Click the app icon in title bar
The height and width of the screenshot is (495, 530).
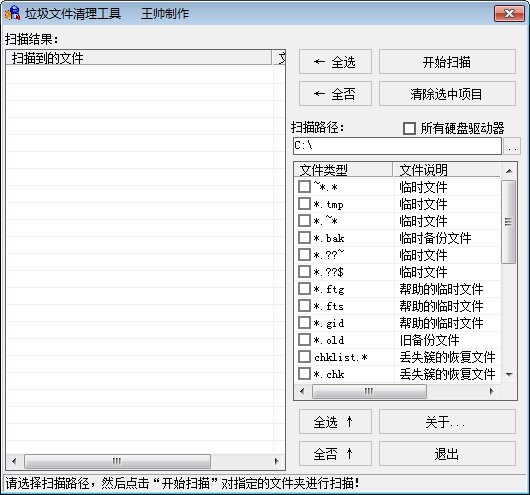12,13
